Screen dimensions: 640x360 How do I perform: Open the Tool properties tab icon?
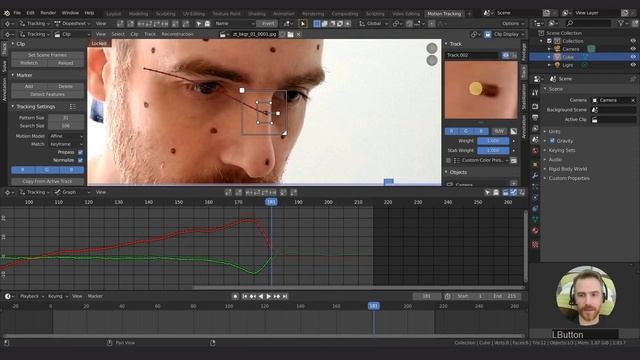[x=535, y=93]
